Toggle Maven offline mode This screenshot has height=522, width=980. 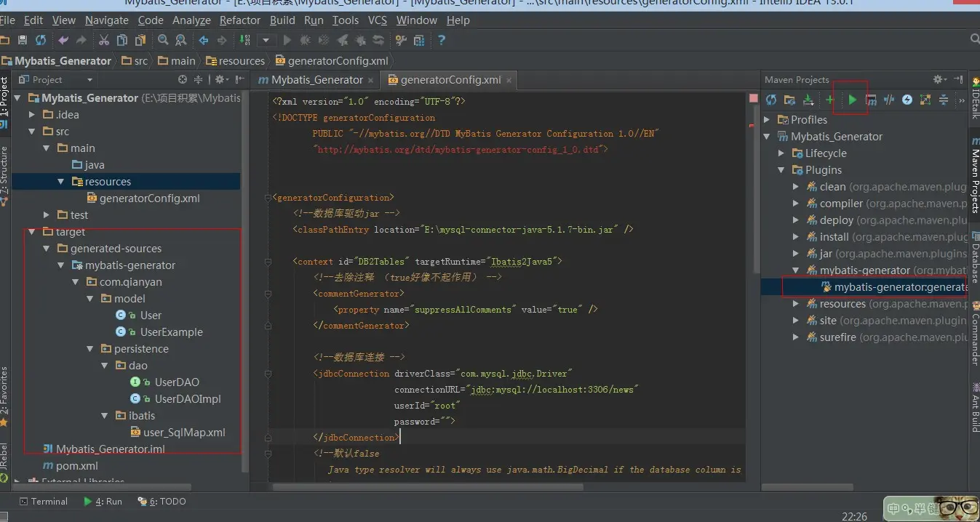click(888, 100)
